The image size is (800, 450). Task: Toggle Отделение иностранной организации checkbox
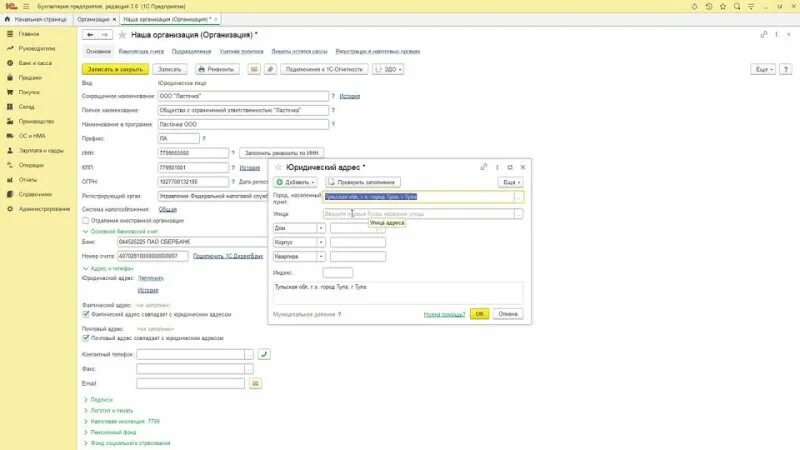[86, 220]
